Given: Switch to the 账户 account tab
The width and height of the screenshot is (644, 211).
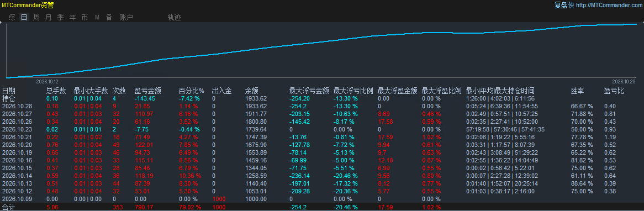Looking at the screenshot, I should [126, 17].
